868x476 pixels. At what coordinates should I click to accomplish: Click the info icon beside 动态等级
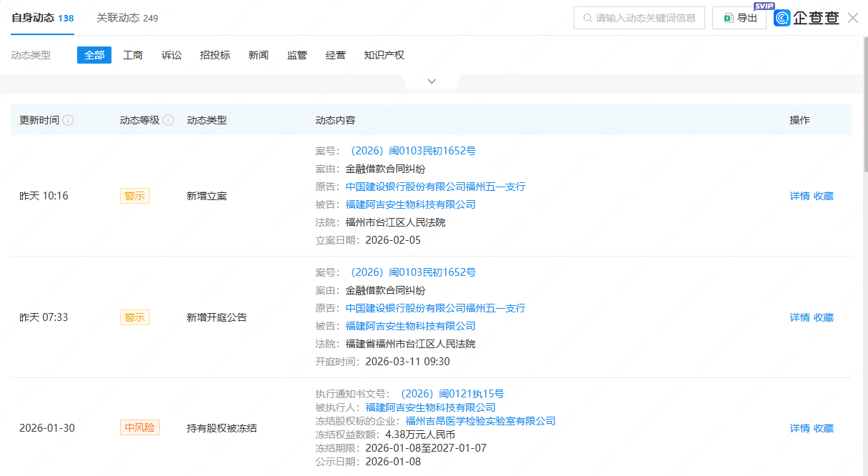pos(169,120)
